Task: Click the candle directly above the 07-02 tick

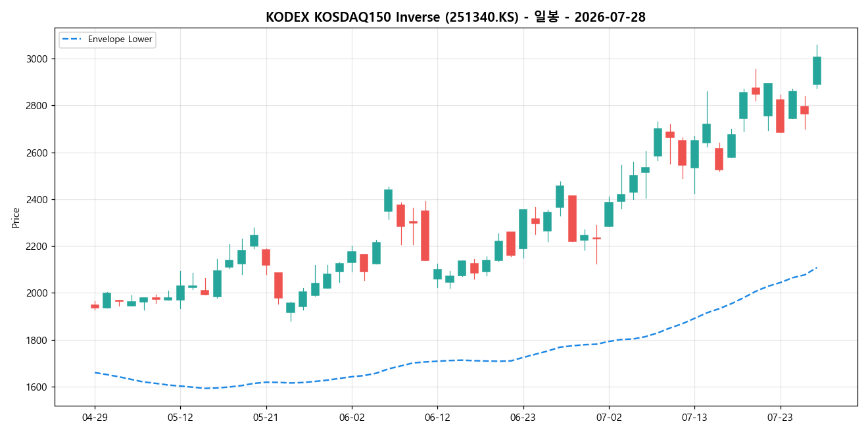Action: (609, 214)
